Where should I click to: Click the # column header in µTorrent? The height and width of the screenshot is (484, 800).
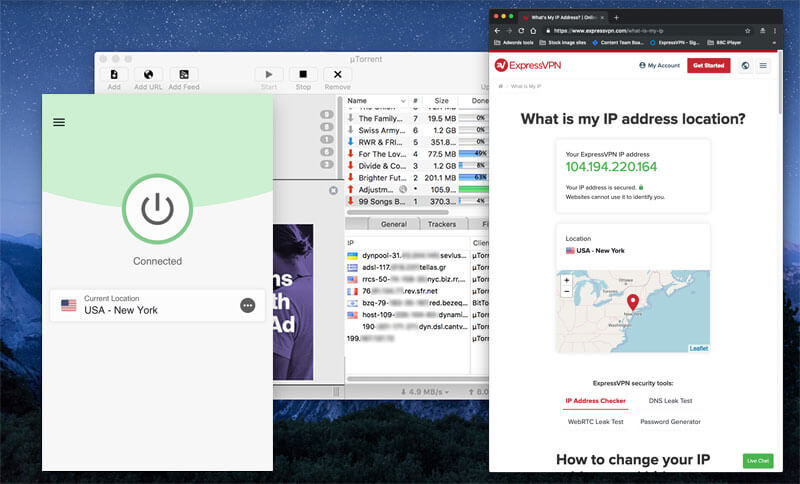(415, 101)
